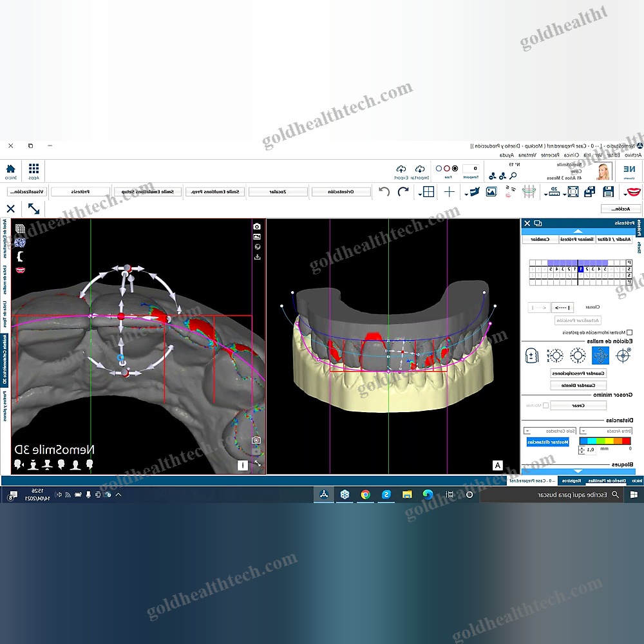Click the fit-to-screen frame icon

pos(573,192)
